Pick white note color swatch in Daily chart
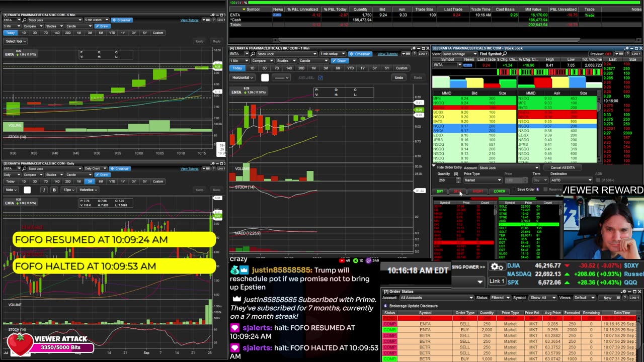The image size is (644, 362). click(x=27, y=190)
